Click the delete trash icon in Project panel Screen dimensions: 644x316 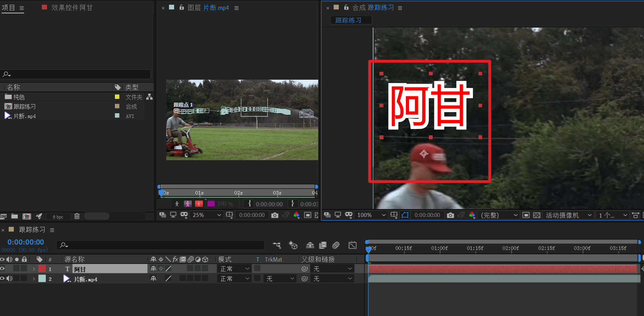tap(77, 216)
